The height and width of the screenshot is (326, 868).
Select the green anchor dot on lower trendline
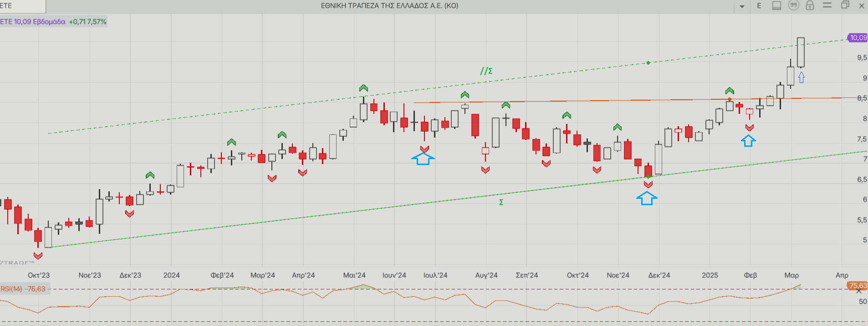click(x=648, y=176)
